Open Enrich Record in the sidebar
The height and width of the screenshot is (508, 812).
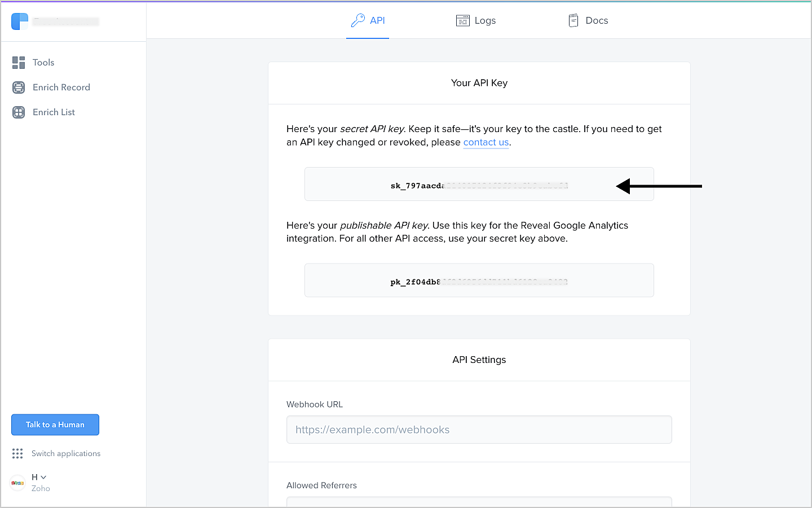(x=61, y=87)
